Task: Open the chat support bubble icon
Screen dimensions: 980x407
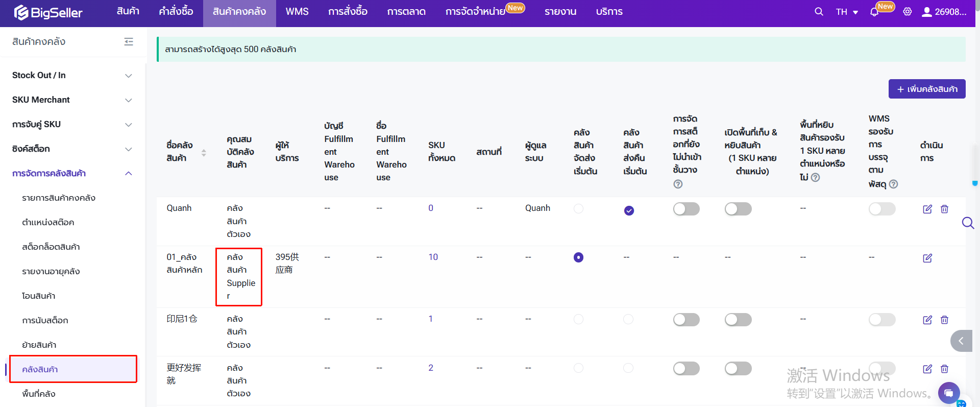Action: pyautogui.click(x=948, y=393)
